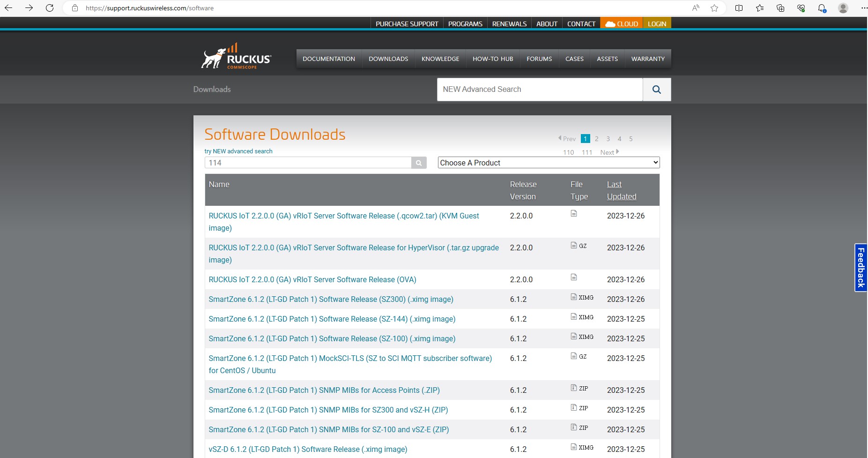Image resolution: width=868 pixels, height=458 pixels.
Task: Click the NEW Advanced Search input field
Action: [x=540, y=90]
